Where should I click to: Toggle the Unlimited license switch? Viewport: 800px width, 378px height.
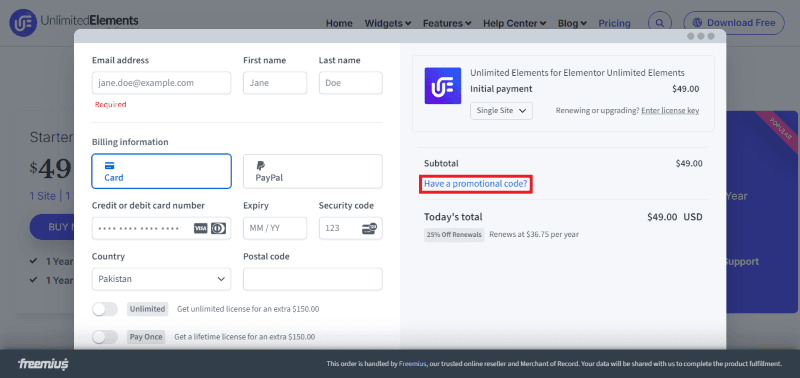[105, 309]
